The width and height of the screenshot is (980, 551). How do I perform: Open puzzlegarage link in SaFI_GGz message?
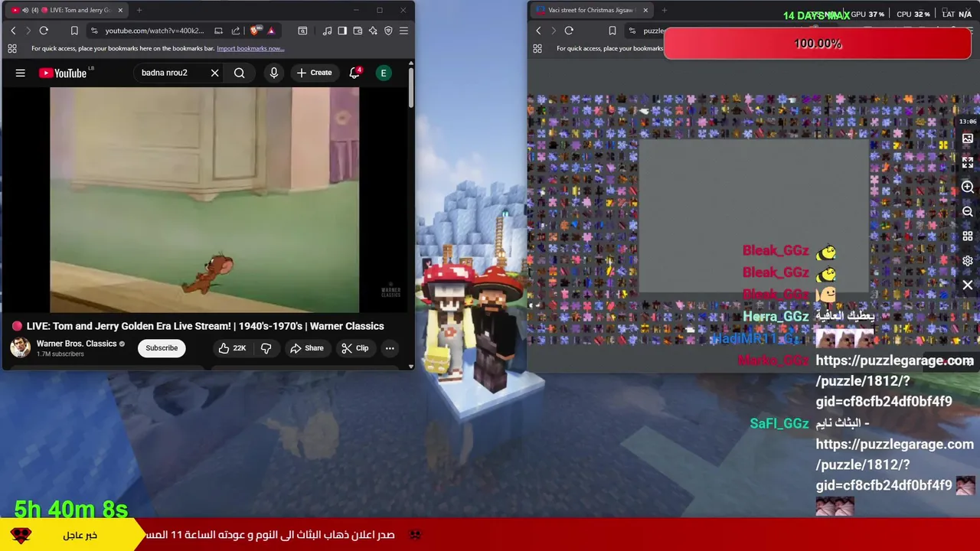click(894, 465)
